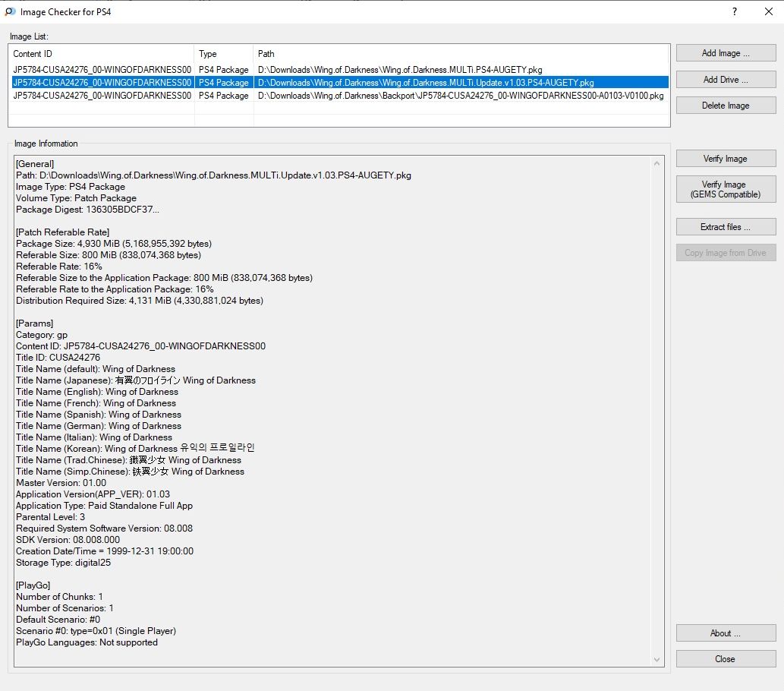Click the [General] section heading text
The height and width of the screenshot is (691, 784).
(x=35, y=163)
